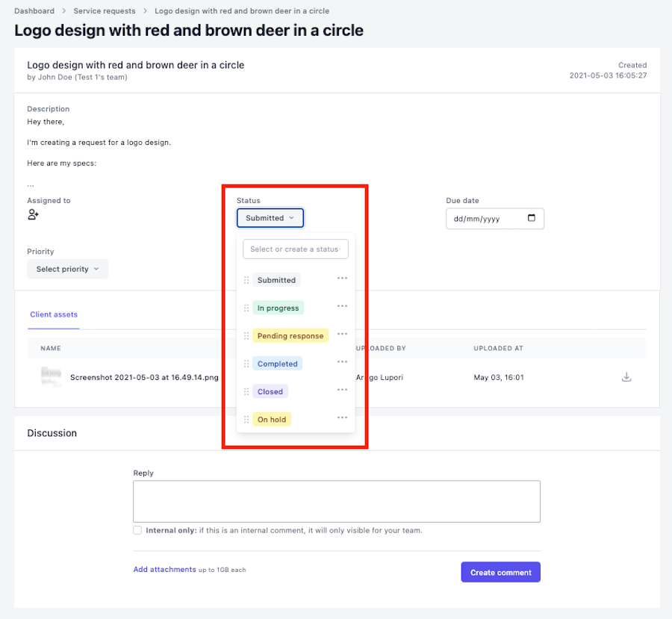Open the Submitted status dropdown
Viewport: 672px width, 619px height.
(270, 217)
